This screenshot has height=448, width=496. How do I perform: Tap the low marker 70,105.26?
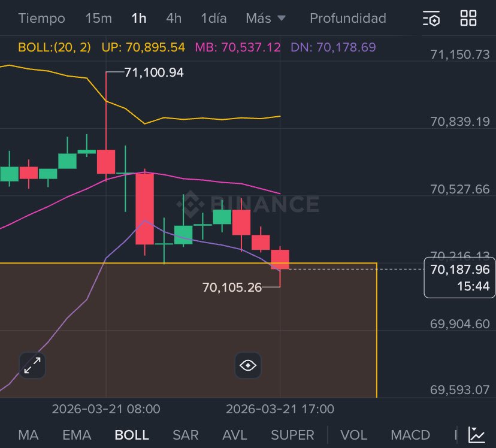(x=232, y=287)
